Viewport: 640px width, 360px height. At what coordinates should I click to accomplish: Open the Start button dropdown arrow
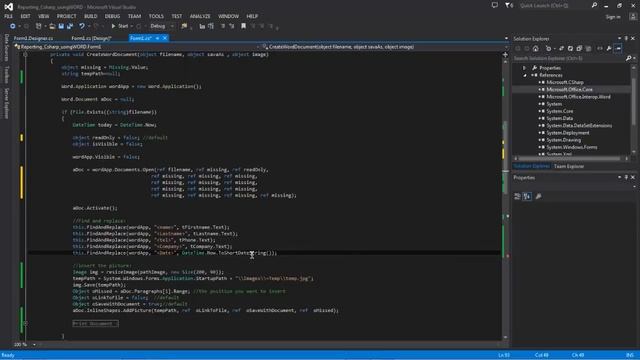coord(132,26)
